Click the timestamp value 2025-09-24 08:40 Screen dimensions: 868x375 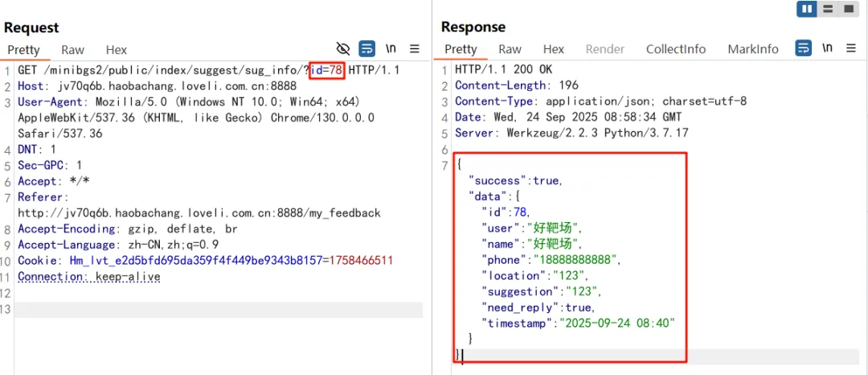(617, 323)
